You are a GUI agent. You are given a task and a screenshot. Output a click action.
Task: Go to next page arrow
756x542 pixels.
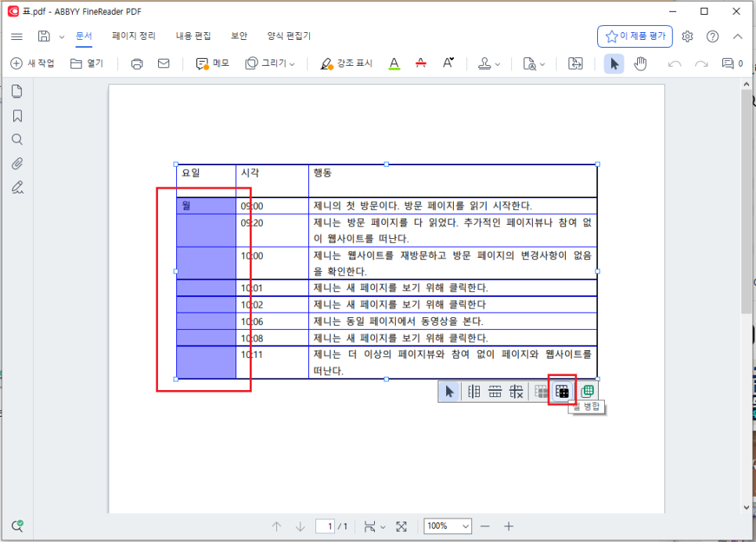click(300, 526)
